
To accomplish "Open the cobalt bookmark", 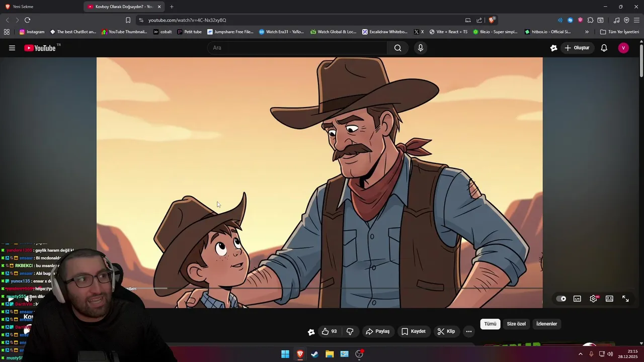I will point(163,32).
